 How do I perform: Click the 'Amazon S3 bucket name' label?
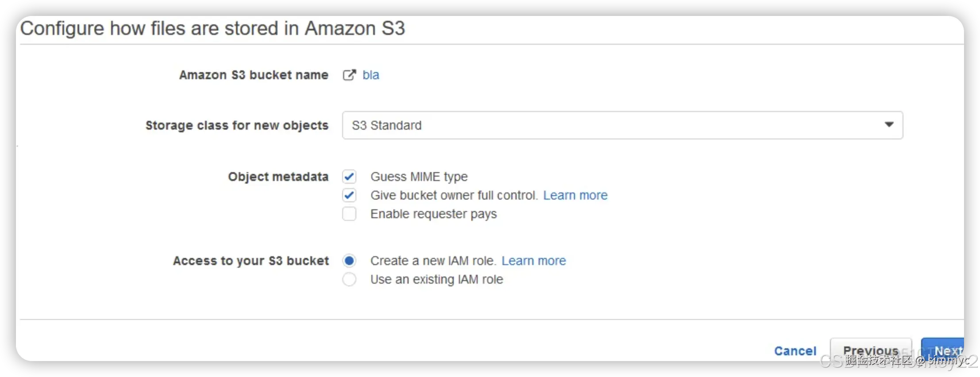point(254,75)
